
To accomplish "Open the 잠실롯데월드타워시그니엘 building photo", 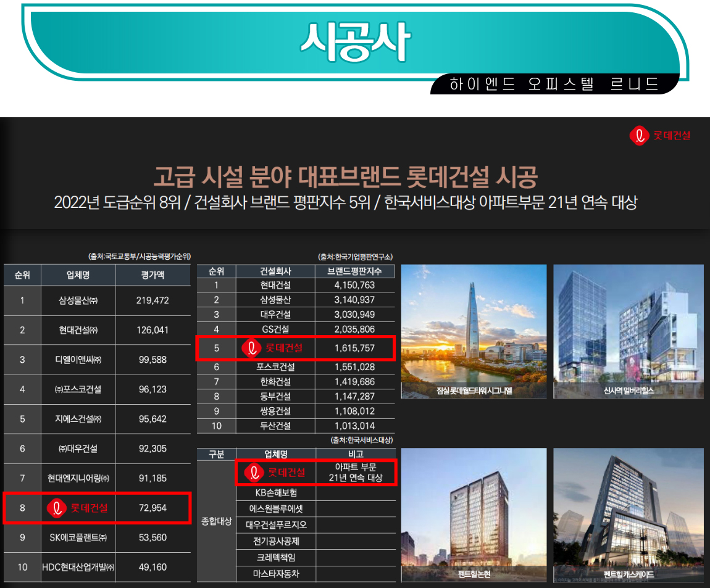I will coord(474,332).
